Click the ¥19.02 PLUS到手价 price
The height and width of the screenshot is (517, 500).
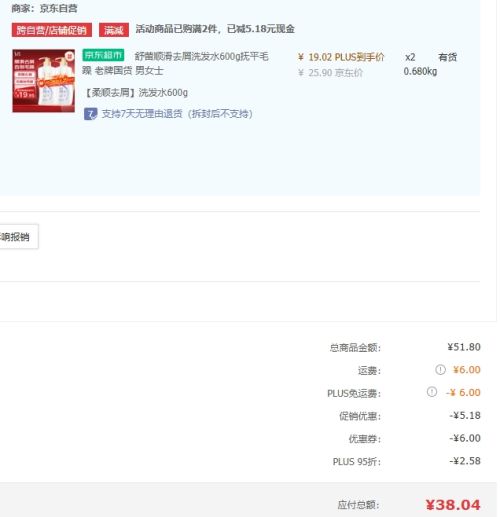pos(341,57)
